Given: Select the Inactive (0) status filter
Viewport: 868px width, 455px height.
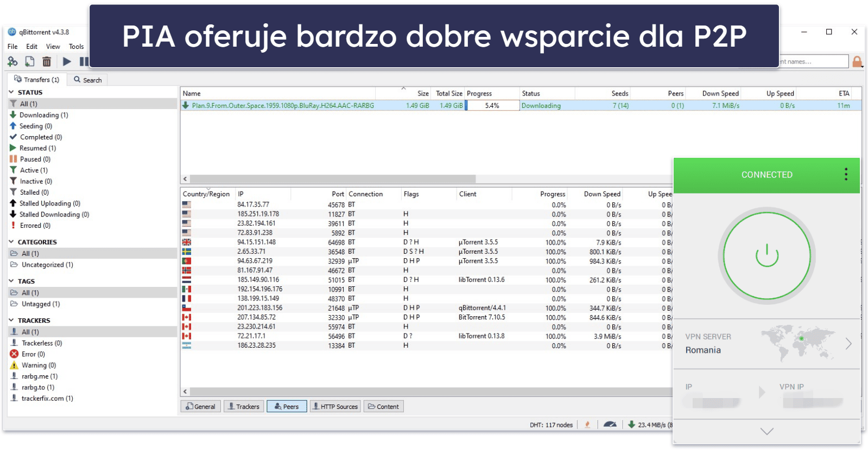Looking at the screenshot, I should pos(92,181).
